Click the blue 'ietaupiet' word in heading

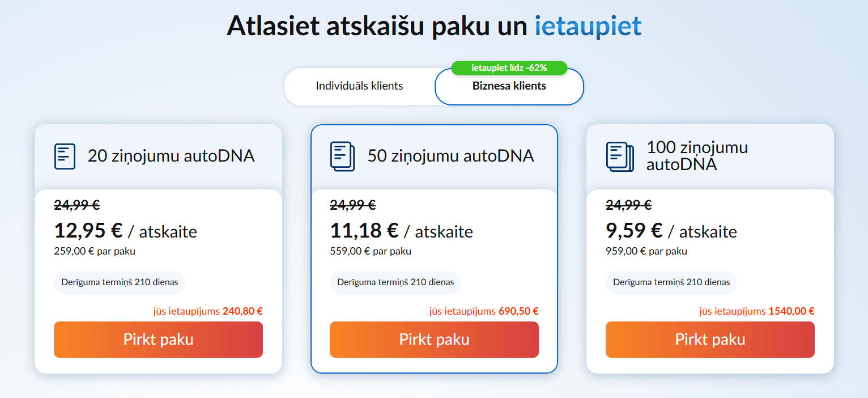click(x=588, y=26)
